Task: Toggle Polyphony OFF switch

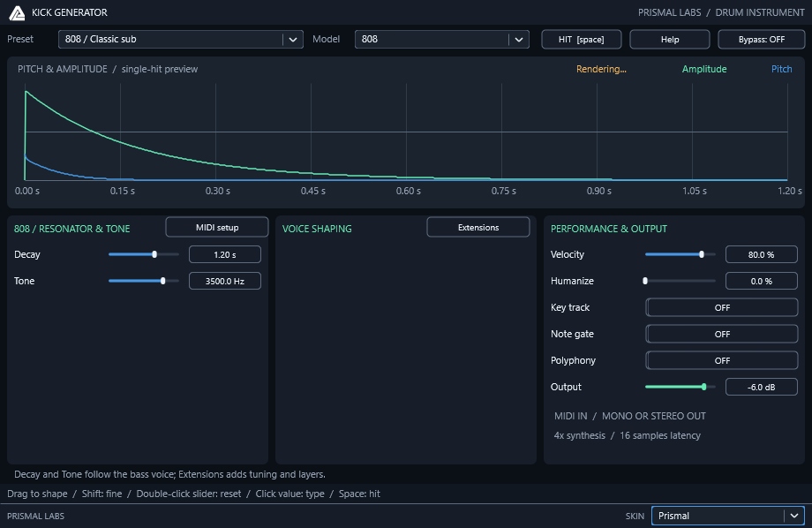Action: click(721, 360)
